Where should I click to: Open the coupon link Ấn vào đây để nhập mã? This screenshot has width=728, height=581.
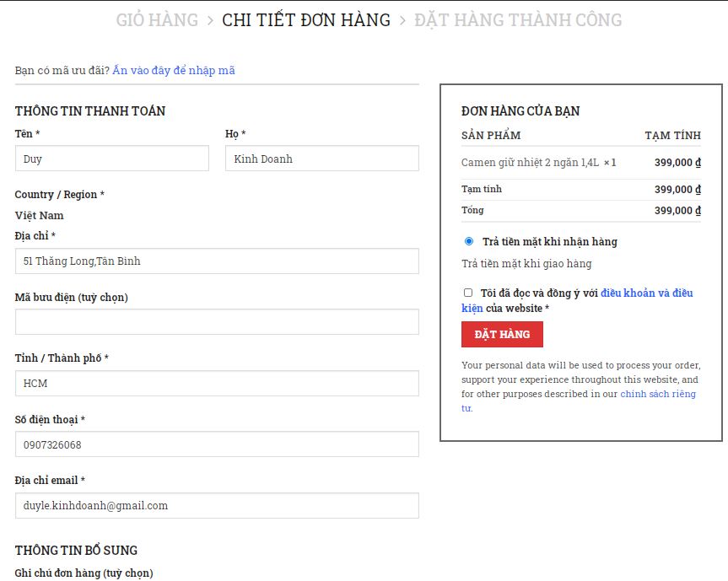click(x=174, y=71)
